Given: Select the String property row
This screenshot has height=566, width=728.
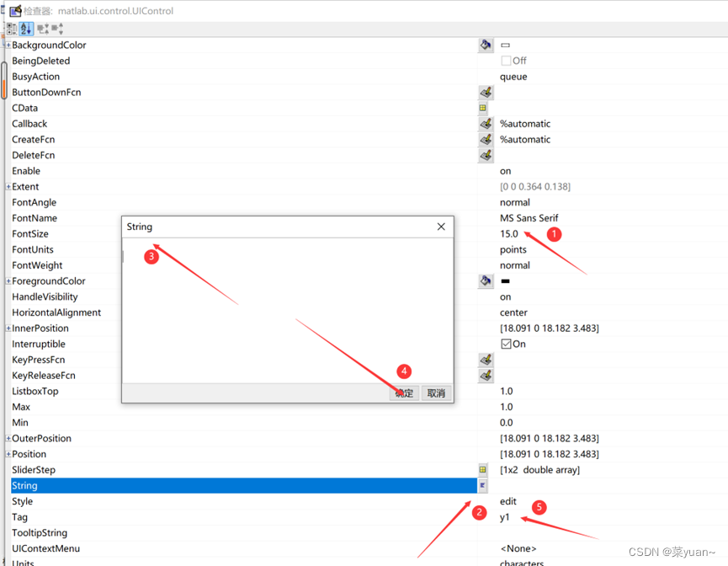Looking at the screenshot, I should 244,485.
